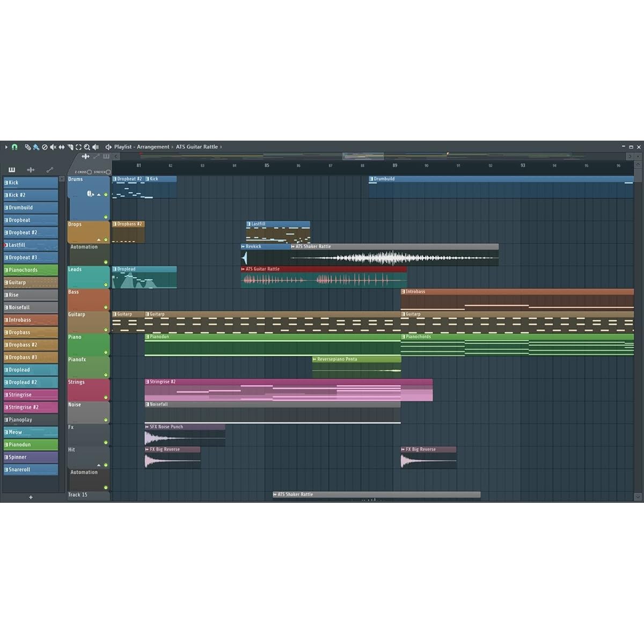Choose the Select marquee tool
644x644 pixels.
pyautogui.click(x=78, y=147)
